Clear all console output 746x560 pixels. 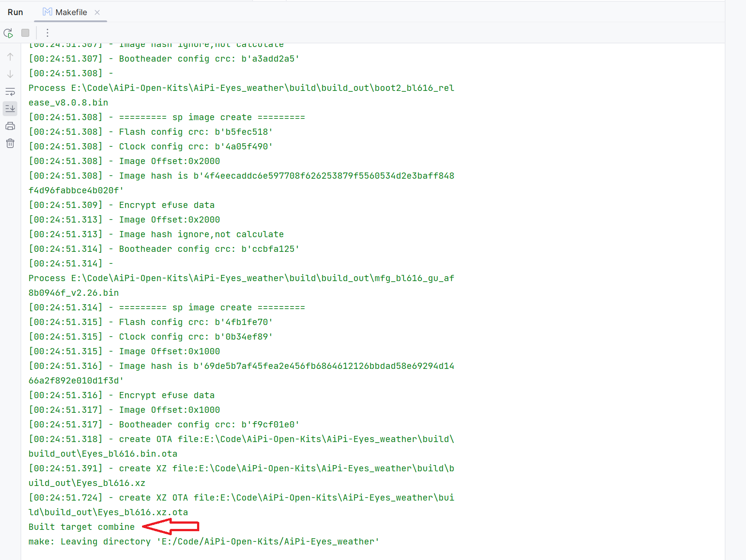[10, 143]
